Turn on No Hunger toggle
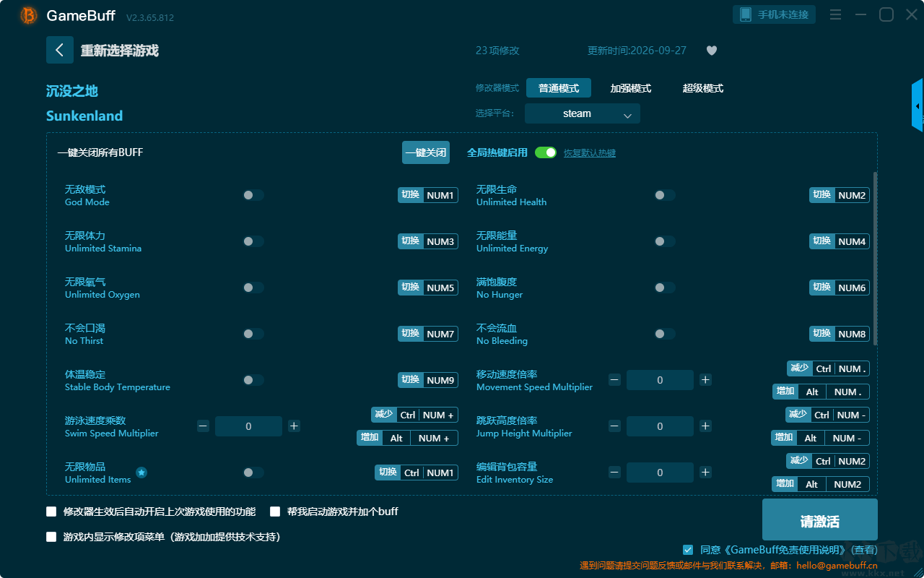 [x=665, y=288]
